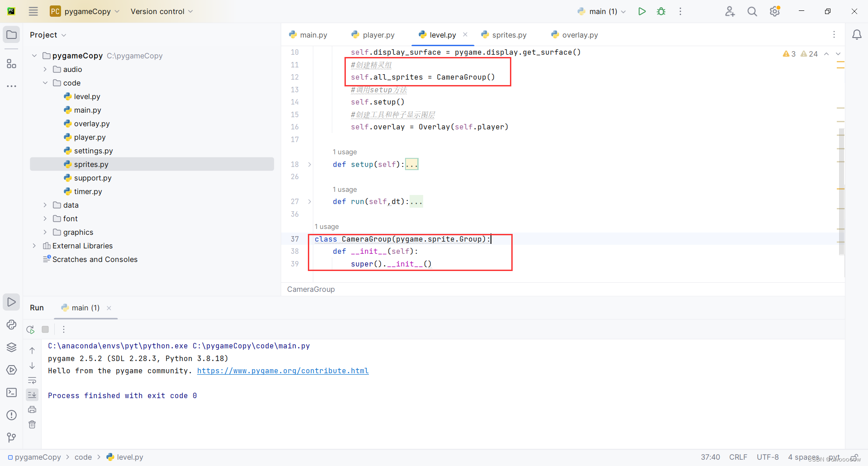Viewport: 868px width, 466px height.
Task: Toggle the Project tool window folder icon
Action: tap(12, 35)
